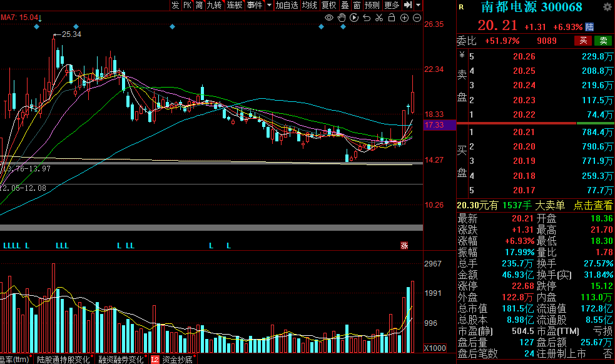Screen dimensions: 615x364
Task: Toggle the padlock lock icon
Action: coord(392,18)
